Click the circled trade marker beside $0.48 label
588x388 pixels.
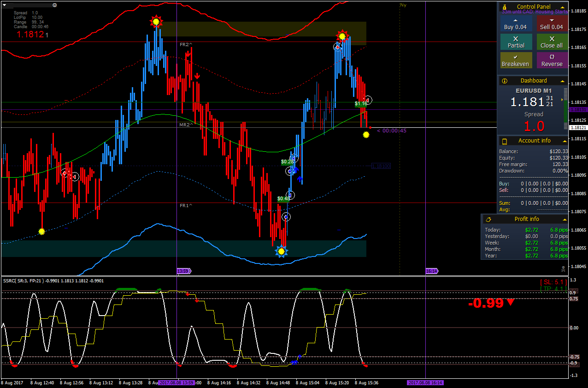pos(290,195)
